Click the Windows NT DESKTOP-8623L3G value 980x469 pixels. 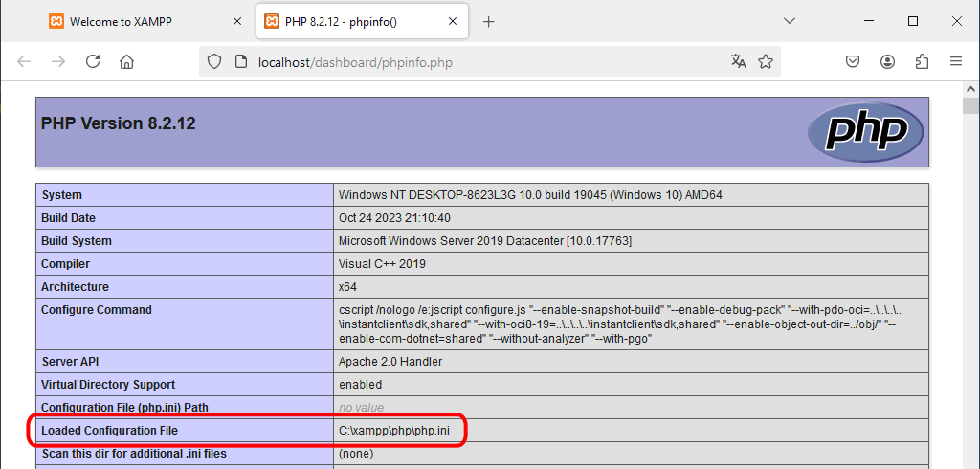click(x=530, y=195)
